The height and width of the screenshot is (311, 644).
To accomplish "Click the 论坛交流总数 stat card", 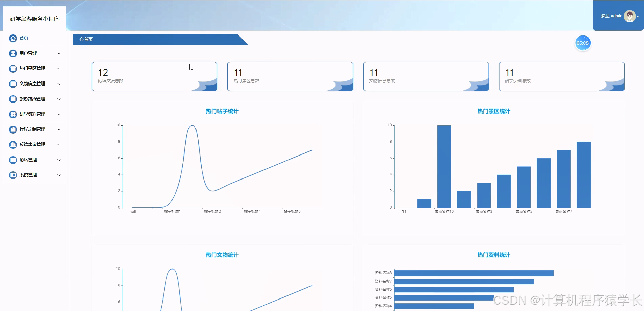I will coord(155,76).
